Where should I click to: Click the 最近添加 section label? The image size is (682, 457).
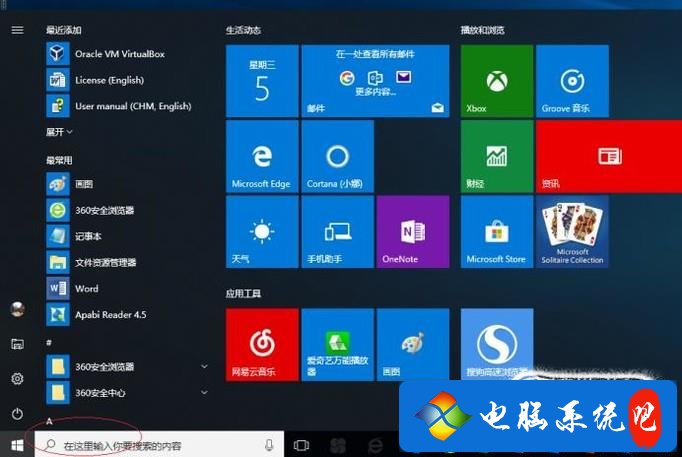[64, 30]
